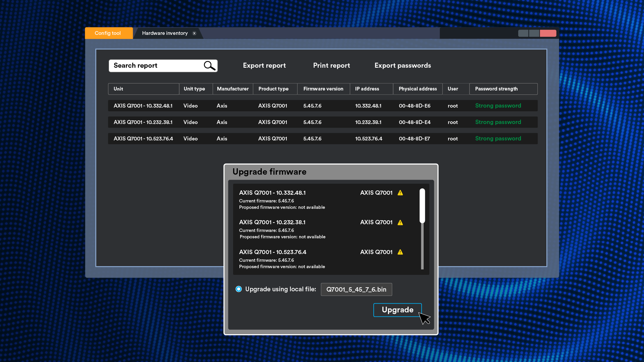Open the Hardware inventory tab
Image resolution: width=644 pixels, height=362 pixels.
point(164,33)
